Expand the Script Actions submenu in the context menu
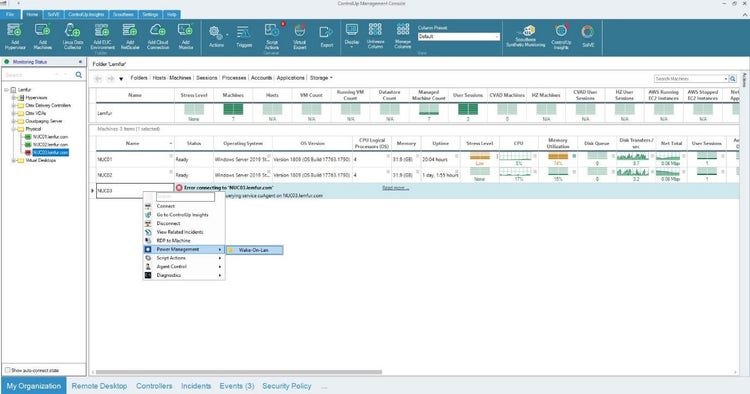 [184, 258]
